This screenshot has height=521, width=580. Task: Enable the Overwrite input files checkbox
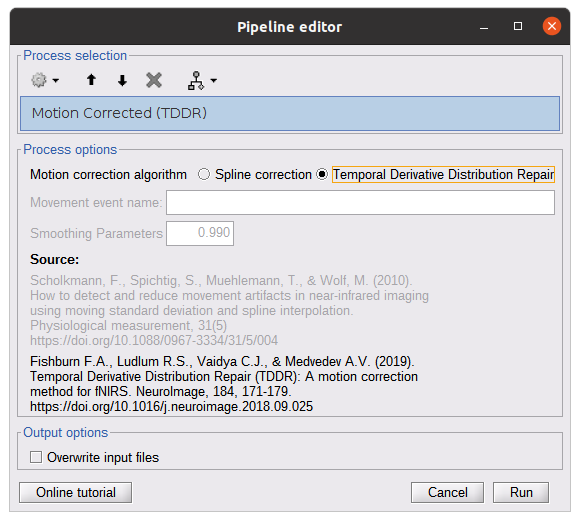(36, 457)
